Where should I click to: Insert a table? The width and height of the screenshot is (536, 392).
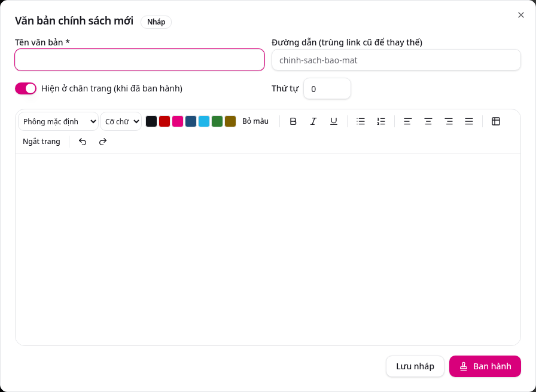[x=496, y=121]
